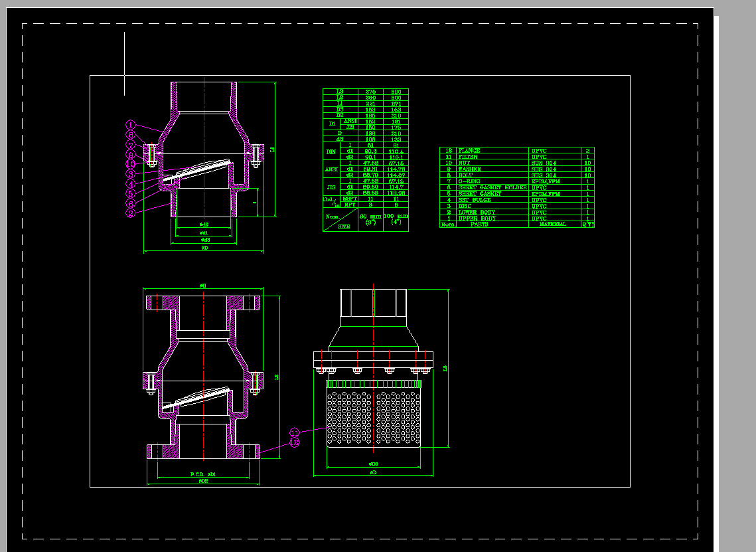The width and height of the screenshot is (756, 552).
Task: Select balloon number 12 pointing to flange
Action: click(x=295, y=442)
